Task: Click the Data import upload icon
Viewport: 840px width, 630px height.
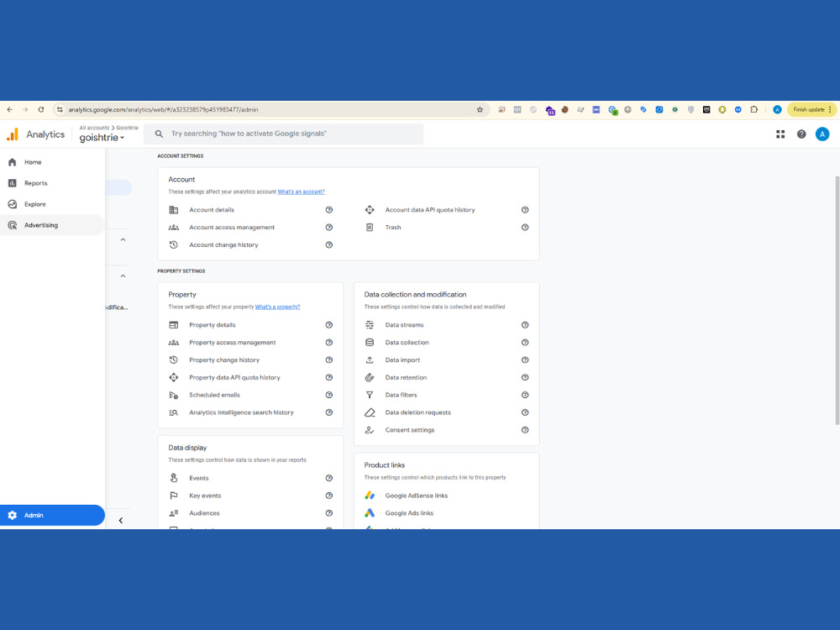Action: 370,360
